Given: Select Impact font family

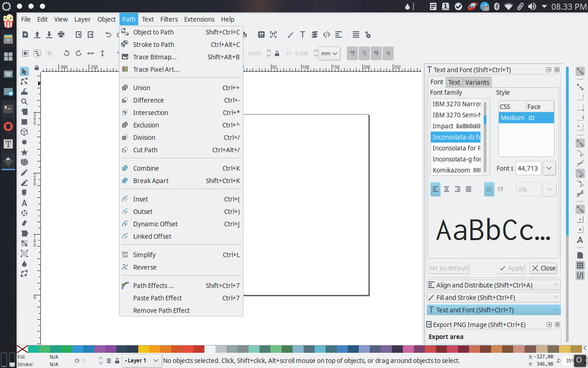Looking at the screenshot, I should (x=456, y=126).
